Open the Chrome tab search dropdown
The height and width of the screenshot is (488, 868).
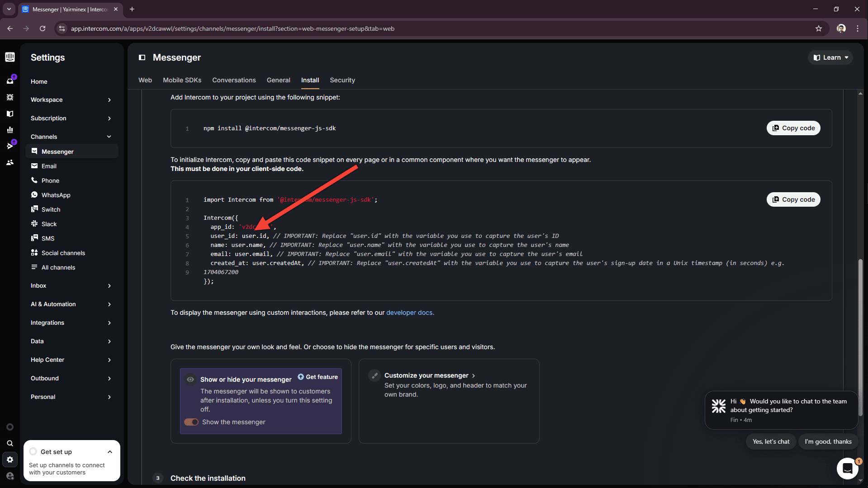[x=9, y=9]
